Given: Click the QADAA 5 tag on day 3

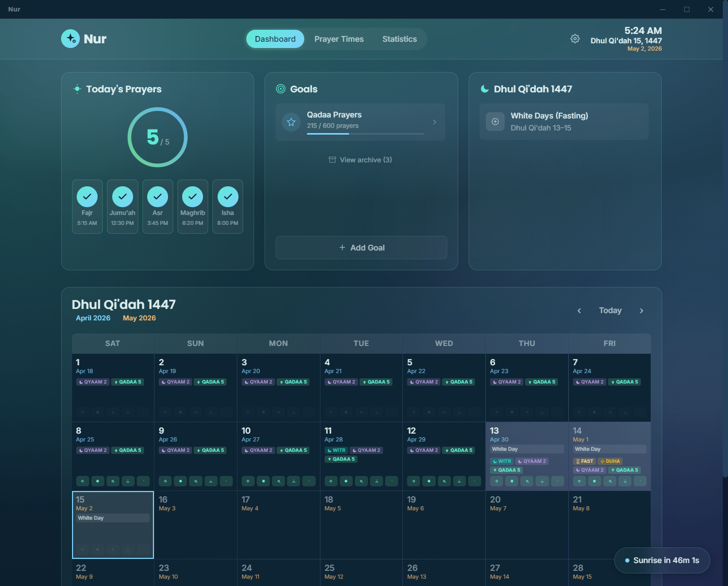Looking at the screenshot, I should click(x=293, y=382).
